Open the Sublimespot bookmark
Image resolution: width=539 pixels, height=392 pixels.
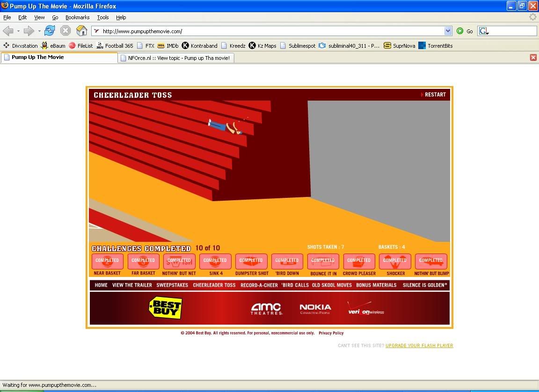pos(298,45)
